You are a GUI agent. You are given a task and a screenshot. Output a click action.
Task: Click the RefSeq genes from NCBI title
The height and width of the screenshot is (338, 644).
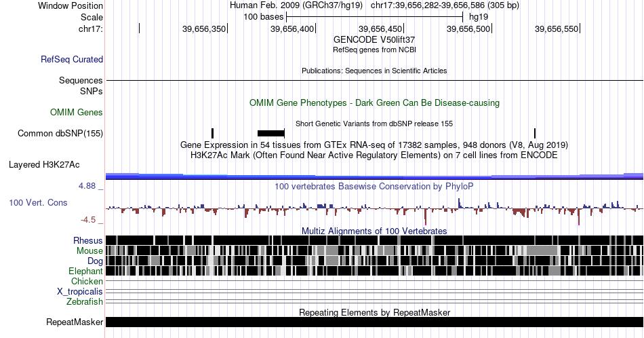(x=374, y=50)
